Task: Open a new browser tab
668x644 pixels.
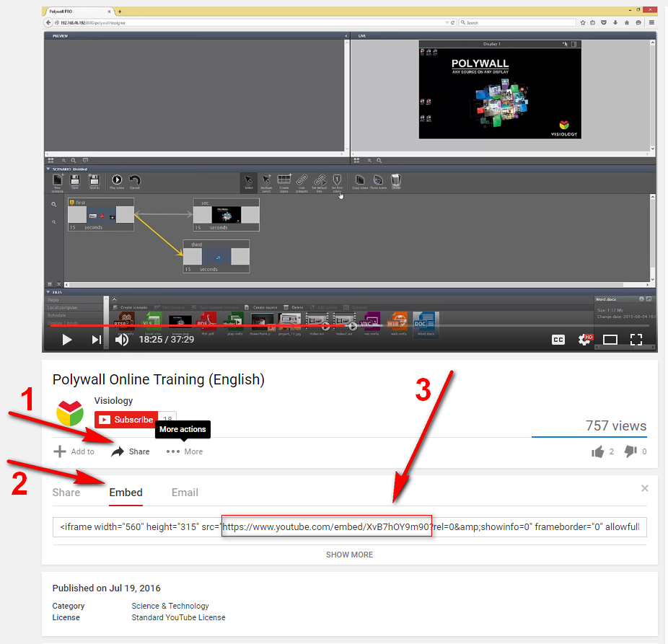Action: click(x=120, y=12)
